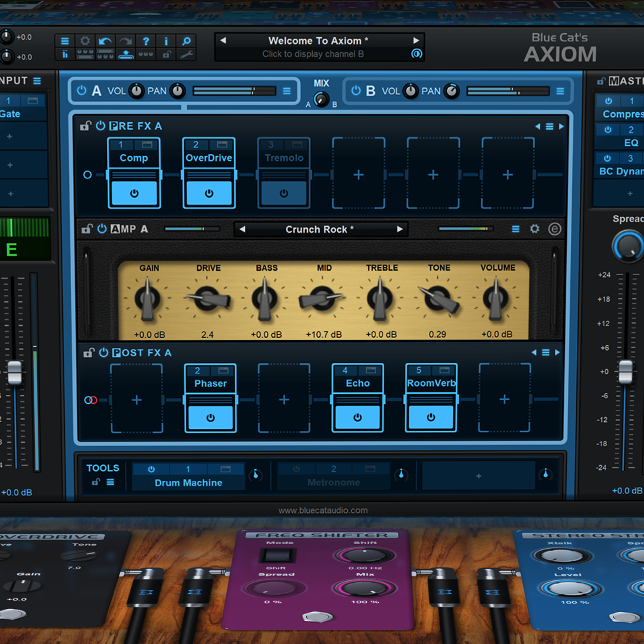Click 'Click to display channel B' text

(x=313, y=54)
